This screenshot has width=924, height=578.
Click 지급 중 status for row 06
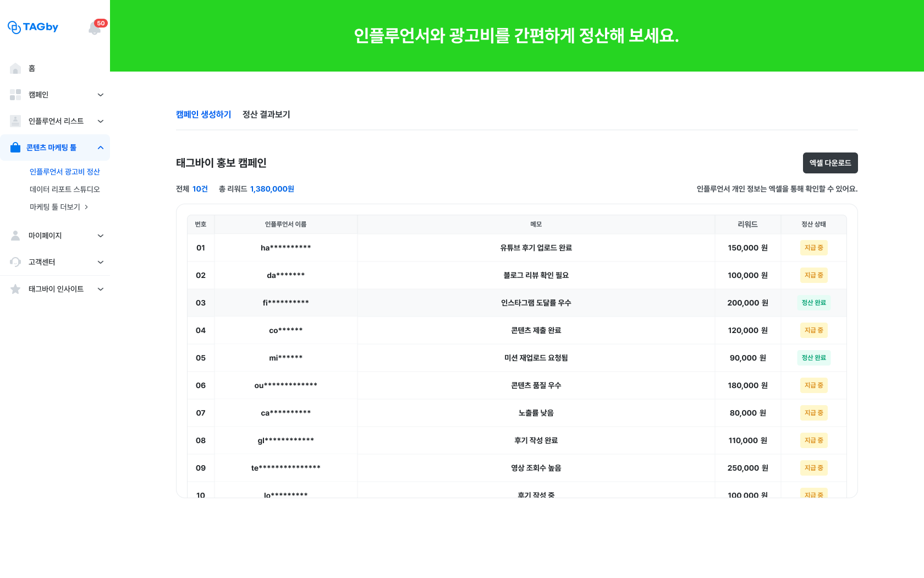tap(814, 385)
